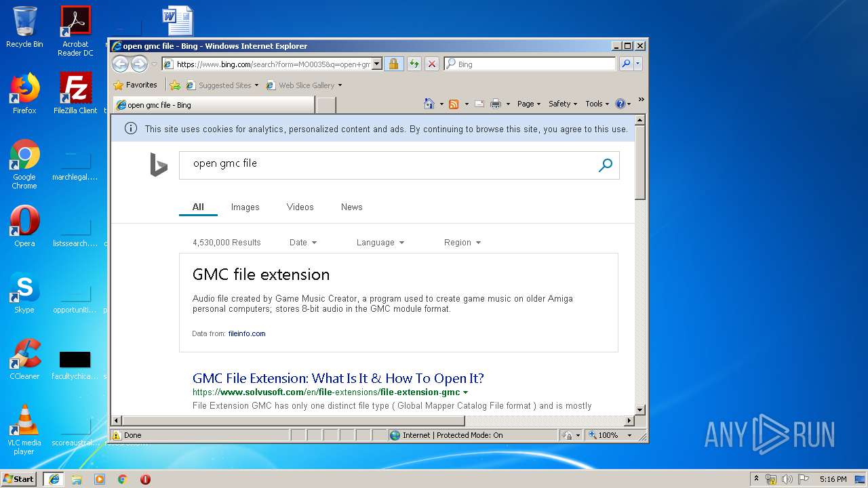Click the Bing search box in the toolbar
Screen dimensions: 868x488
pyautogui.click(x=530, y=64)
